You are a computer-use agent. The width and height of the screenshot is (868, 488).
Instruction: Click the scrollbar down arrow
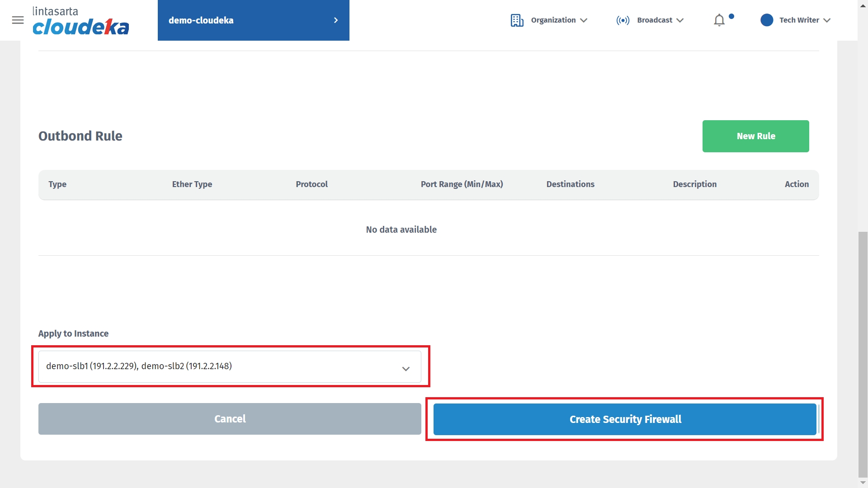coord(863,483)
